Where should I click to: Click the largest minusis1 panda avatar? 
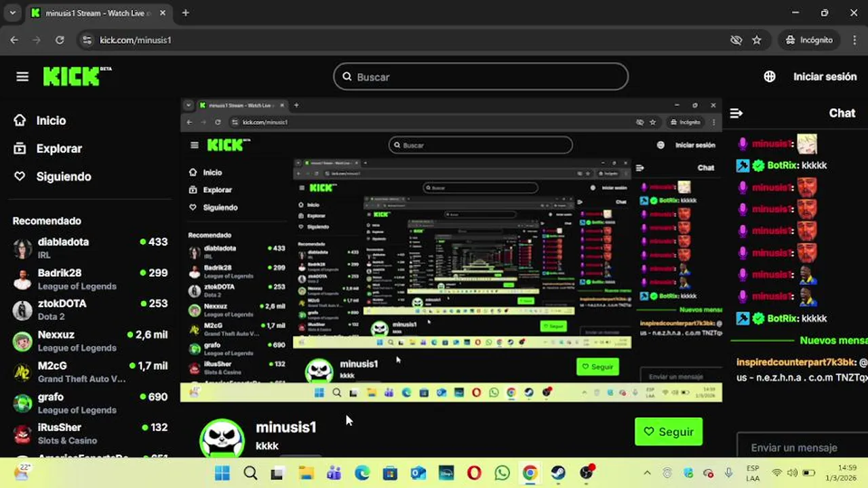click(222, 439)
